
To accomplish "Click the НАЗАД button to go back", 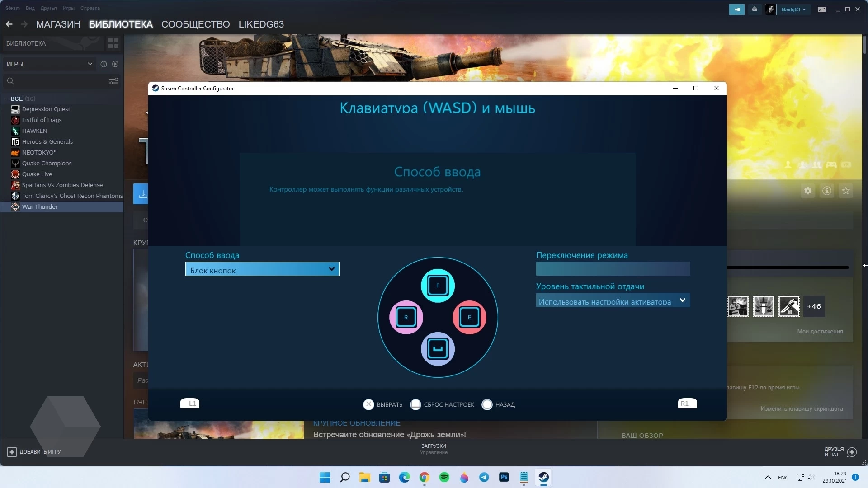I will [497, 404].
